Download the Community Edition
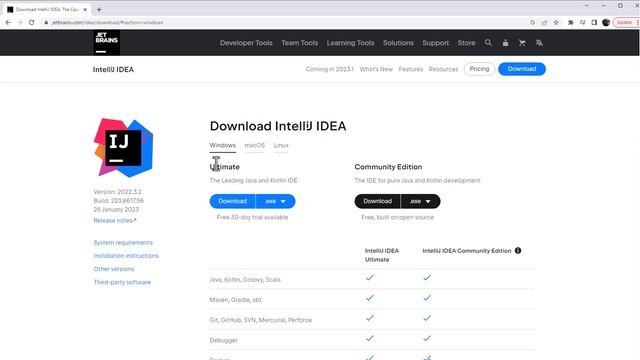The image size is (640, 360). point(378,201)
